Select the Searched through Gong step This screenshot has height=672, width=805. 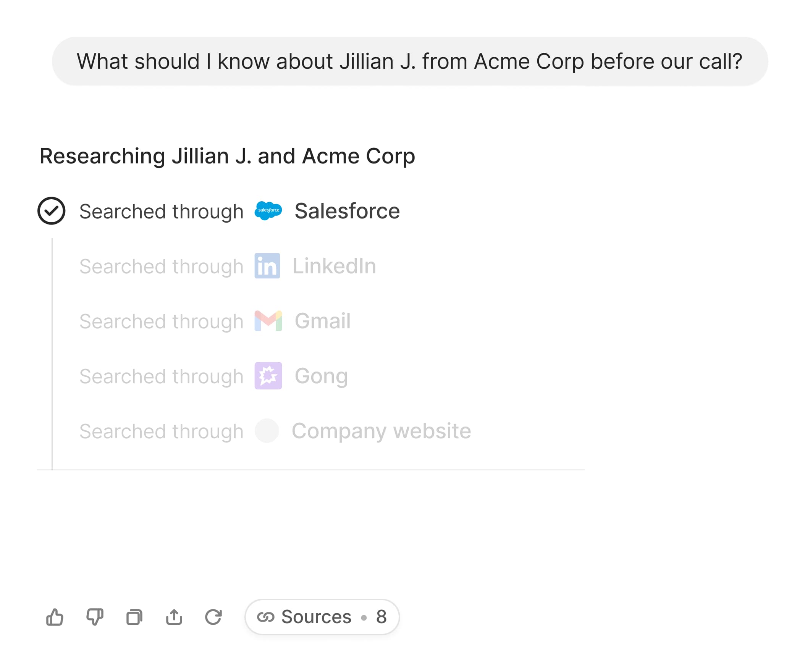point(213,376)
